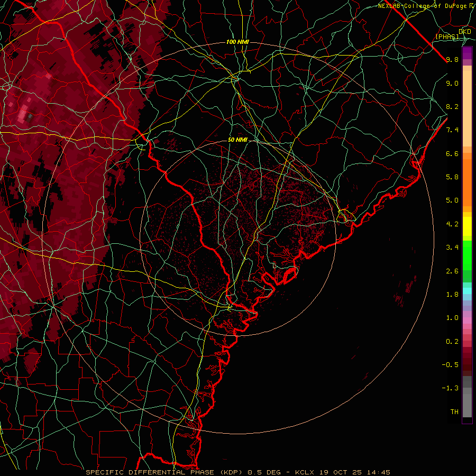Click the SPECIFIC DIFFERENTIAL PHASE (KDP) caption
476x476 pixels.
[166, 472]
